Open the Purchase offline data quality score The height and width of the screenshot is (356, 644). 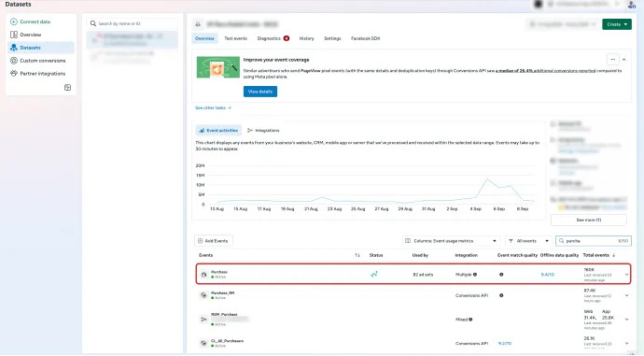[x=548, y=275]
